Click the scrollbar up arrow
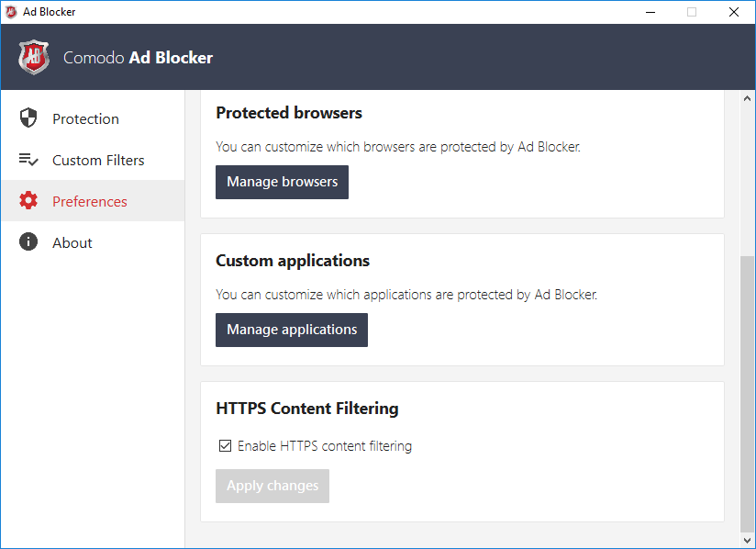This screenshot has width=756, height=549. [x=747, y=98]
